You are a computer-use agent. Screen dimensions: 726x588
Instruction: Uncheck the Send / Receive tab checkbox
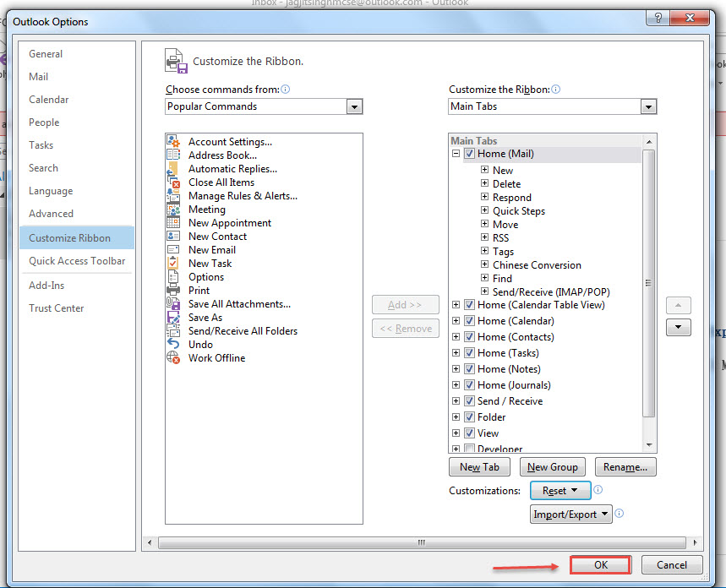click(x=469, y=401)
